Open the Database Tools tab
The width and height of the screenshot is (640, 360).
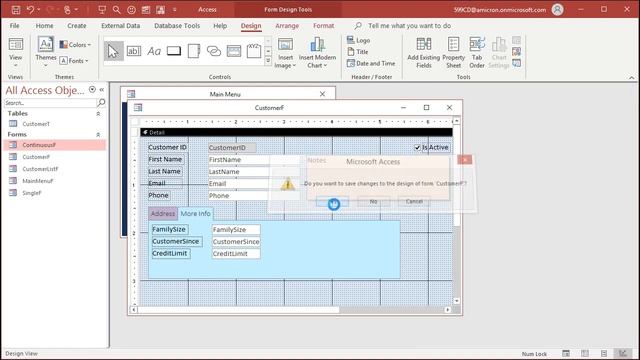tap(177, 26)
